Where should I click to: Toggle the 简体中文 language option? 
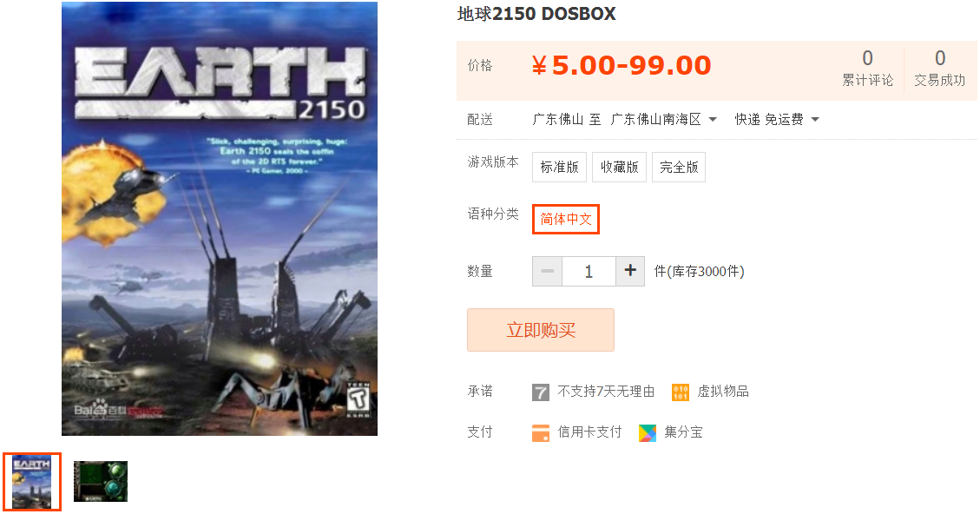566,219
